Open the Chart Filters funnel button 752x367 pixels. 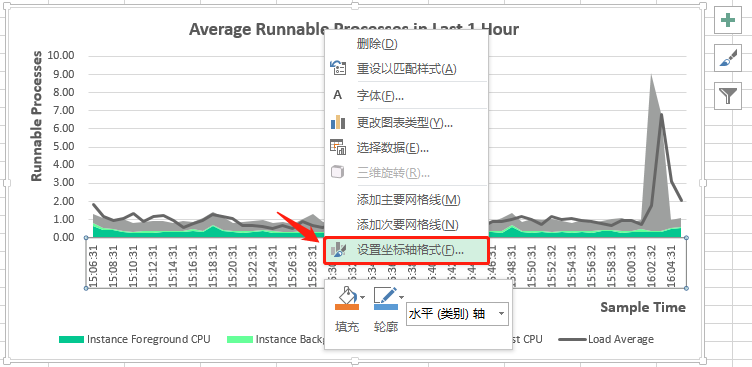(x=728, y=96)
